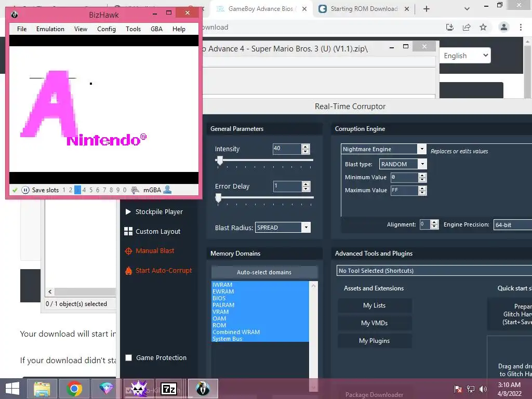This screenshot has height=399, width=532.
Task: Click the Stockpile Player play icon
Action: (128, 212)
